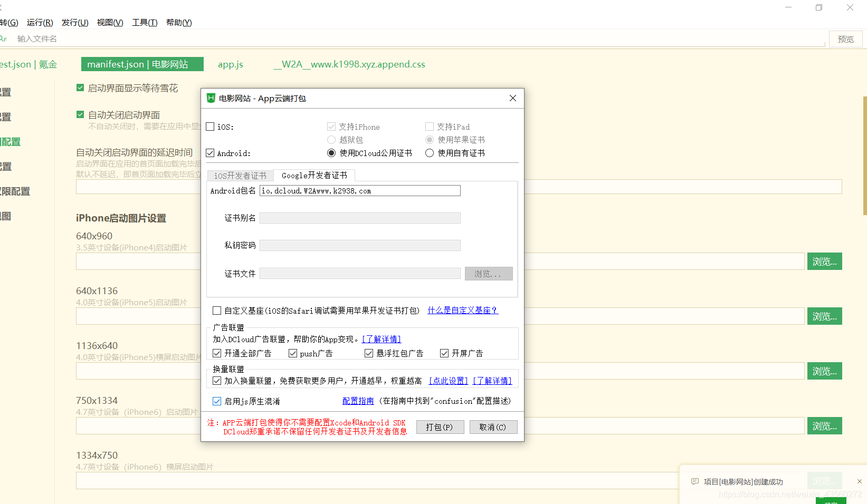Open 了解详情 link under 广告联盟
The height and width of the screenshot is (504, 867).
click(x=382, y=339)
